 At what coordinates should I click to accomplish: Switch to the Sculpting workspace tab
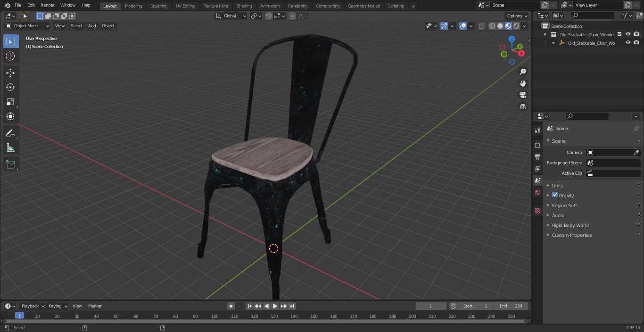(159, 6)
